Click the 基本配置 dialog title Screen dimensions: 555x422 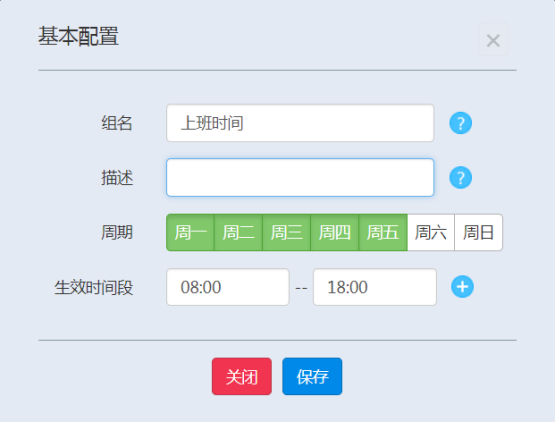[78, 36]
